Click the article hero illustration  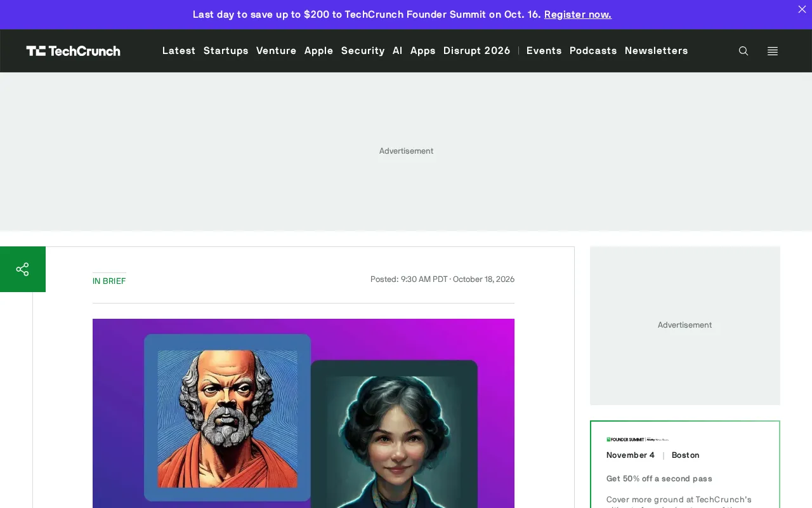[303, 413]
